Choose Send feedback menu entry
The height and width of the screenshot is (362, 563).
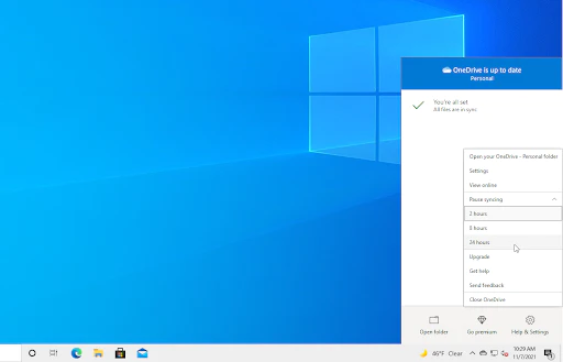pos(513,285)
